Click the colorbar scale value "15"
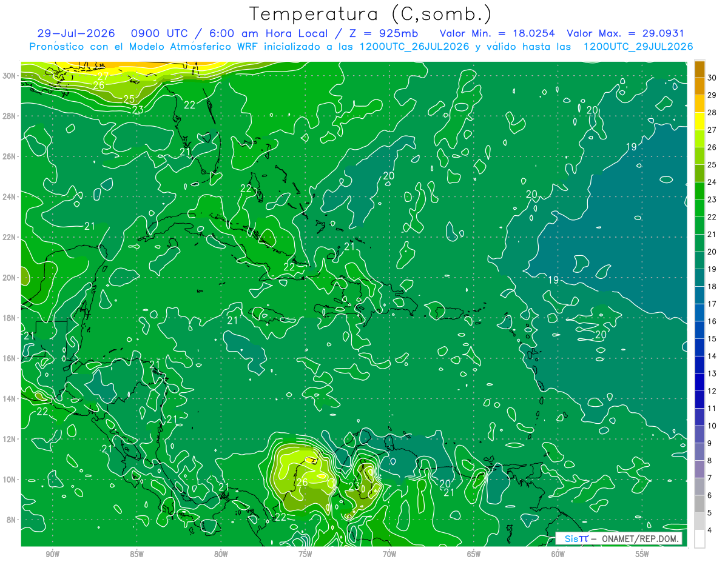 (x=712, y=338)
